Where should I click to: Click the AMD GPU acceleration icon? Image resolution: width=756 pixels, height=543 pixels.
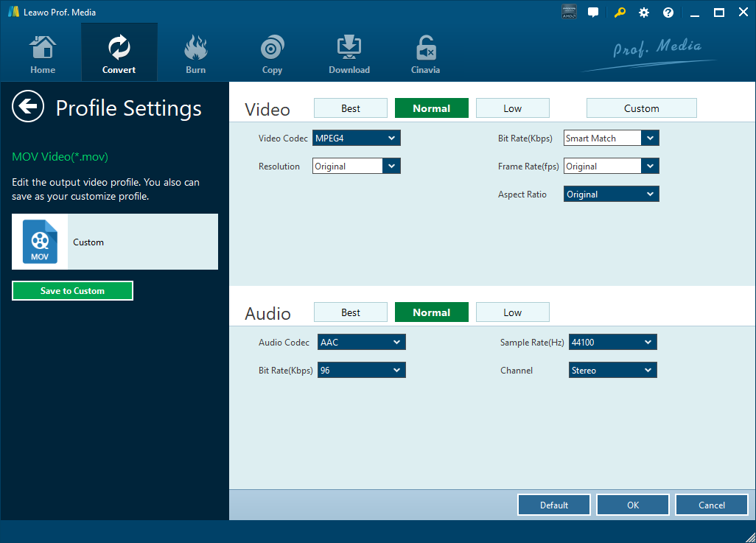569,13
